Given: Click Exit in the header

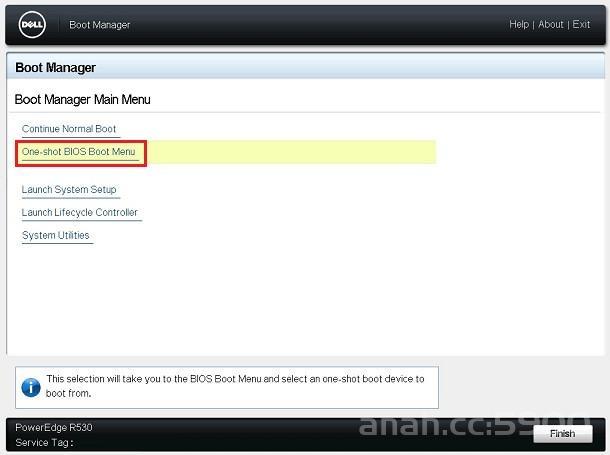Looking at the screenshot, I should tap(581, 24).
